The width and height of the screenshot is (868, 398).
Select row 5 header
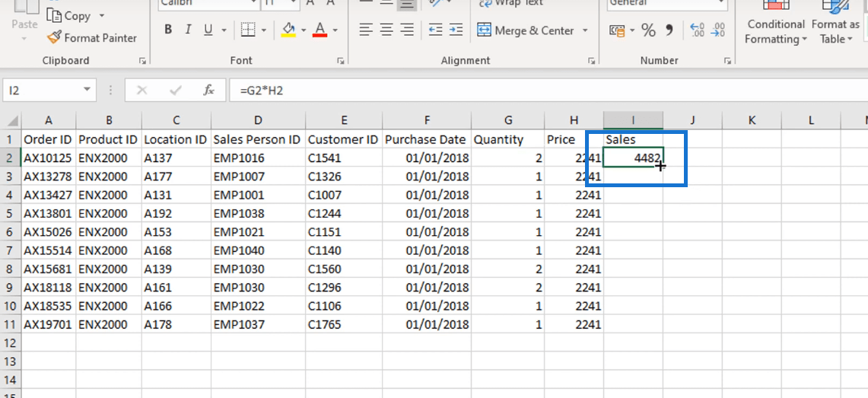[11, 213]
